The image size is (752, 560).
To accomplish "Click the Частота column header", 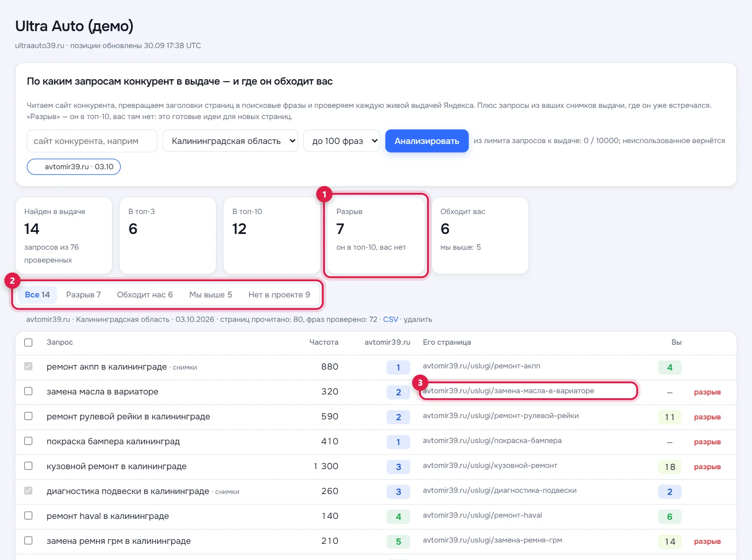I will click(324, 342).
